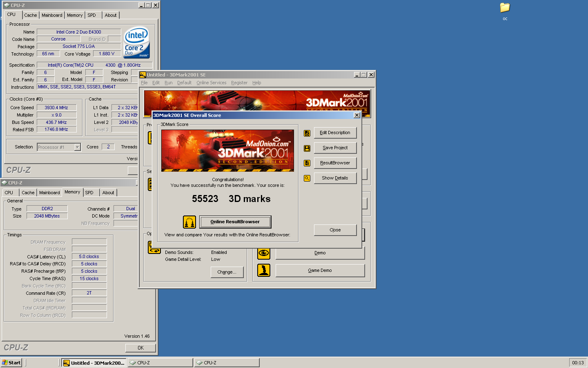The width and height of the screenshot is (588, 368).
Task: Open the Processor #1 selection dropdown
Action: coord(78,147)
